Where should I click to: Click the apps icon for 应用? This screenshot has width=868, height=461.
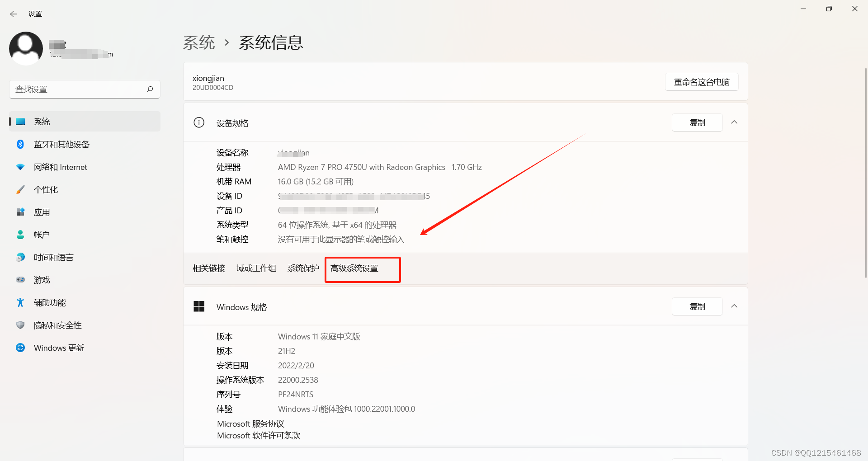[20, 212]
